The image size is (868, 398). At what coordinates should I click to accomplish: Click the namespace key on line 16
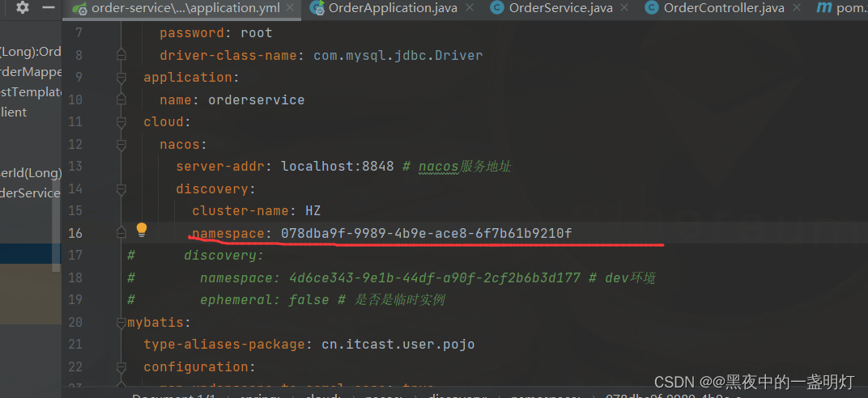(228, 233)
